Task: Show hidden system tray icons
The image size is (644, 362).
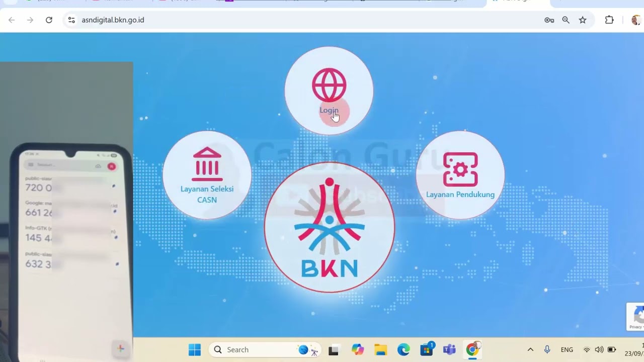Action: pyautogui.click(x=530, y=350)
